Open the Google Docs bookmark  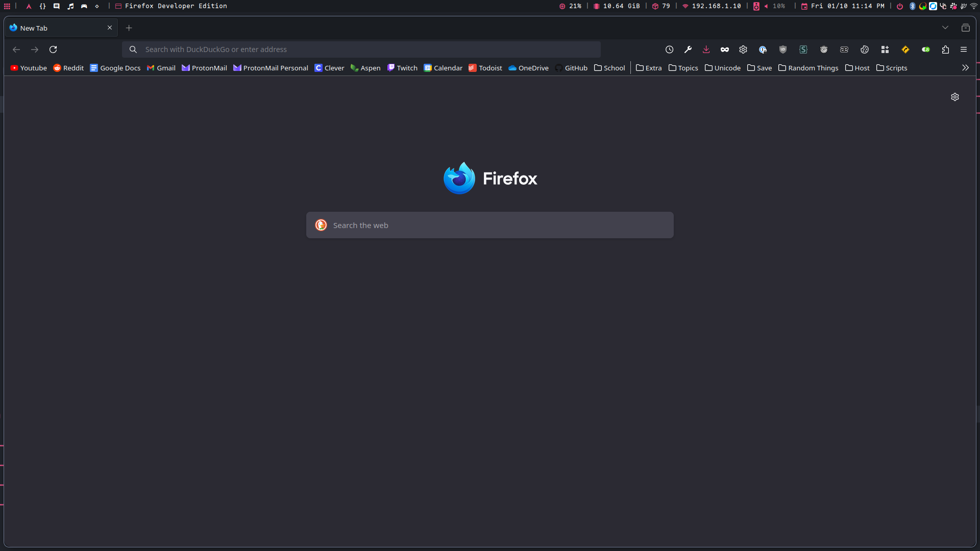(115, 68)
